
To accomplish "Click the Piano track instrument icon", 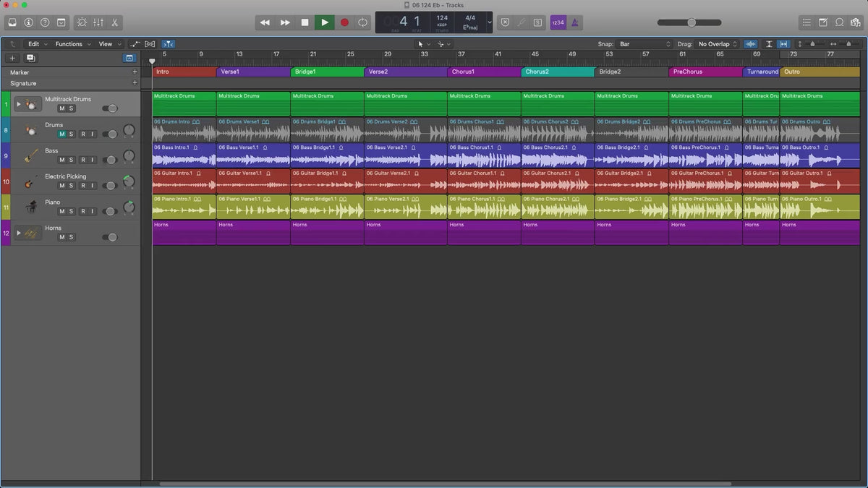I will tap(31, 207).
